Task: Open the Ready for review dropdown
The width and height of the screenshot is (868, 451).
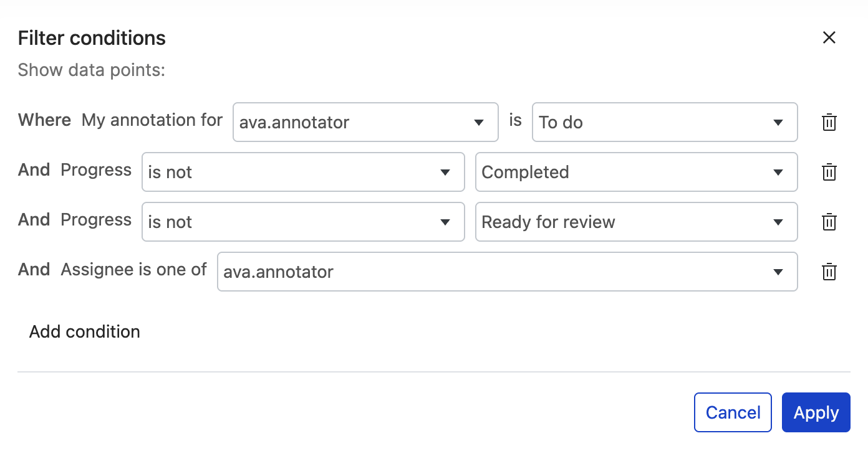Action: click(637, 222)
